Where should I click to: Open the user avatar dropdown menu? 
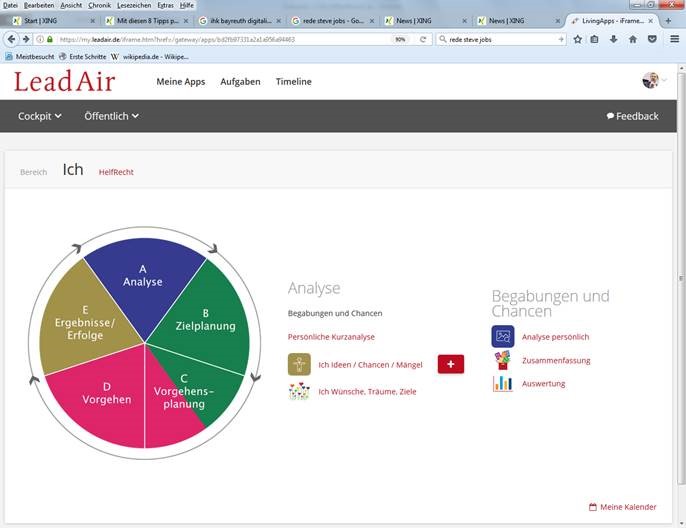(654, 81)
